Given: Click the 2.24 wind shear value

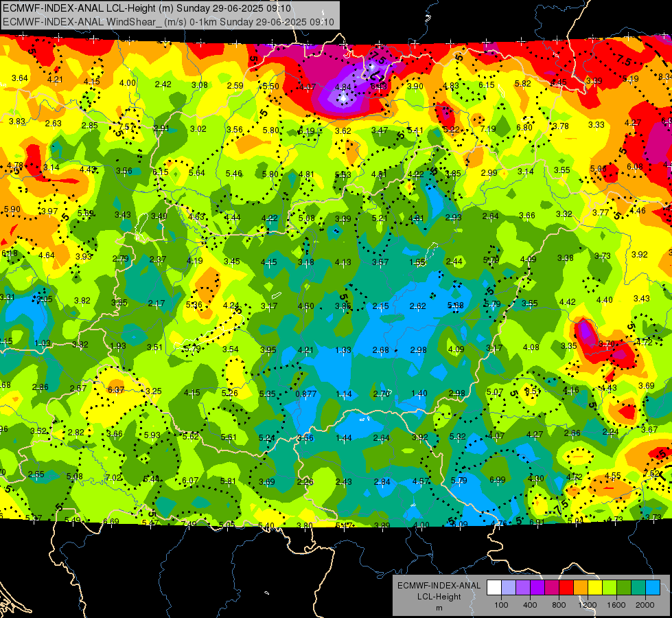Looking at the screenshot, I should (610, 432).
